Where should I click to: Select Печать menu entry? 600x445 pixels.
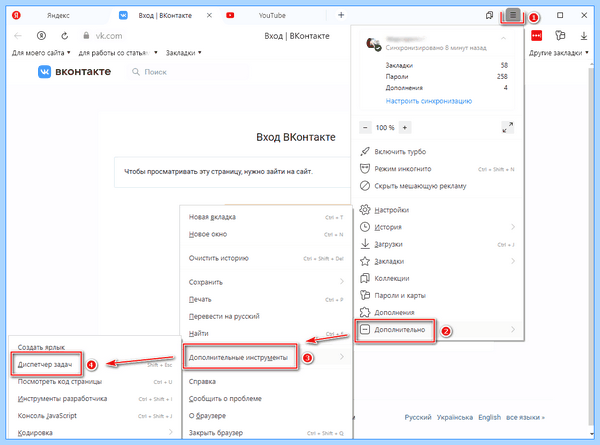[x=266, y=299]
